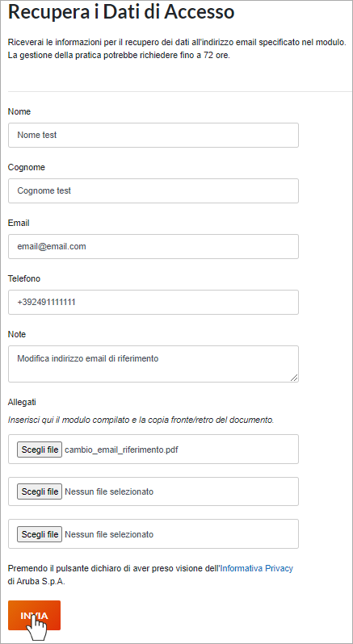Screen dimensions: 353x644
Task: Open file picker from the third Scegli file button
Action: (40, 534)
